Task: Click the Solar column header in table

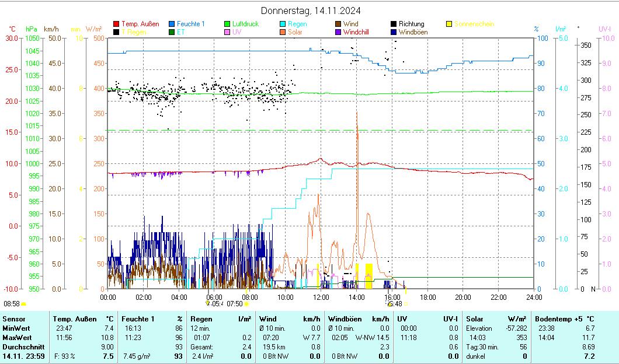Action: tap(476, 319)
